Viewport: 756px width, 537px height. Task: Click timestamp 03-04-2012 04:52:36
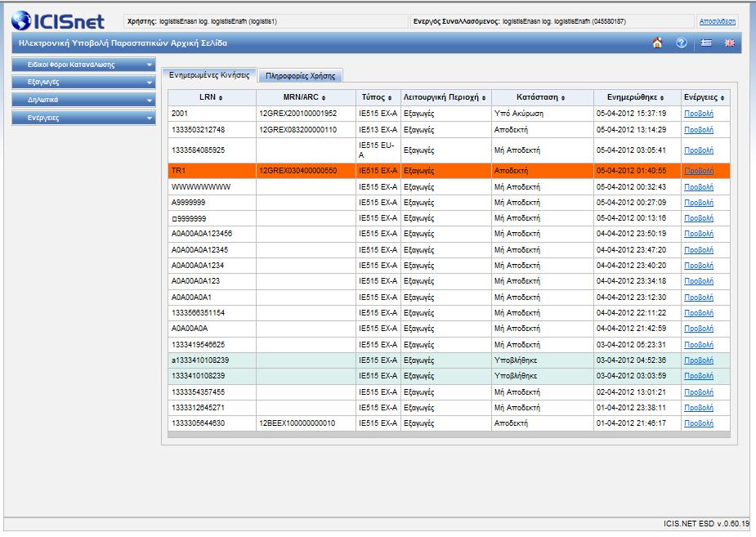tap(631, 360)
